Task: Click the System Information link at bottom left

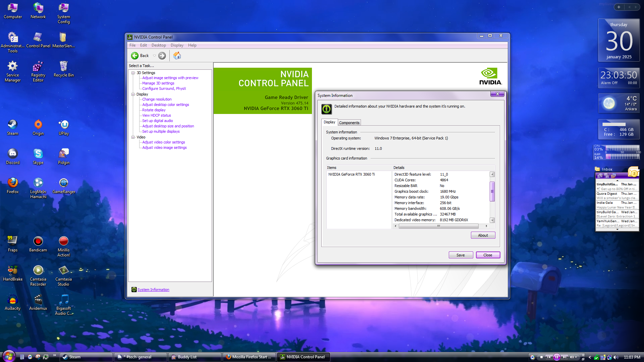Action: [153, 290]
